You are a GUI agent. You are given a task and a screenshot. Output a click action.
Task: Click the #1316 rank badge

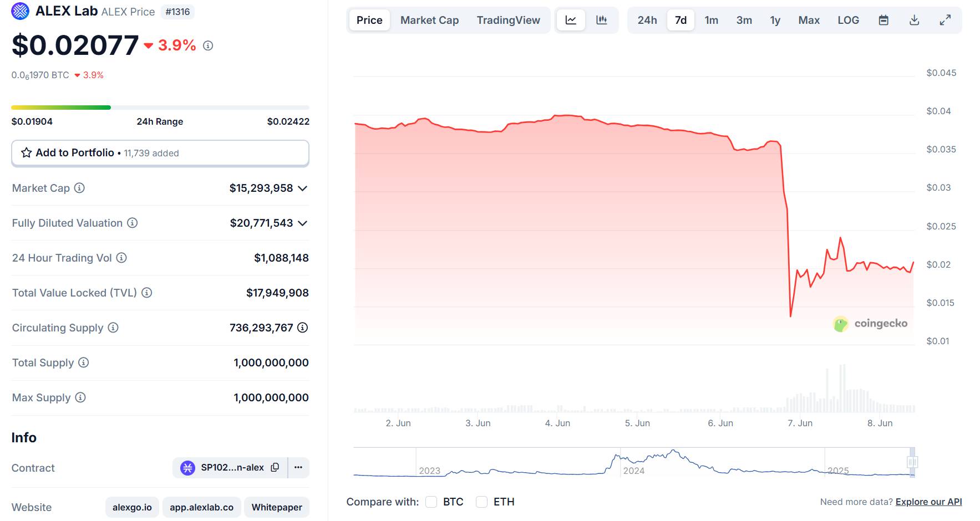[x=177, y=12]
